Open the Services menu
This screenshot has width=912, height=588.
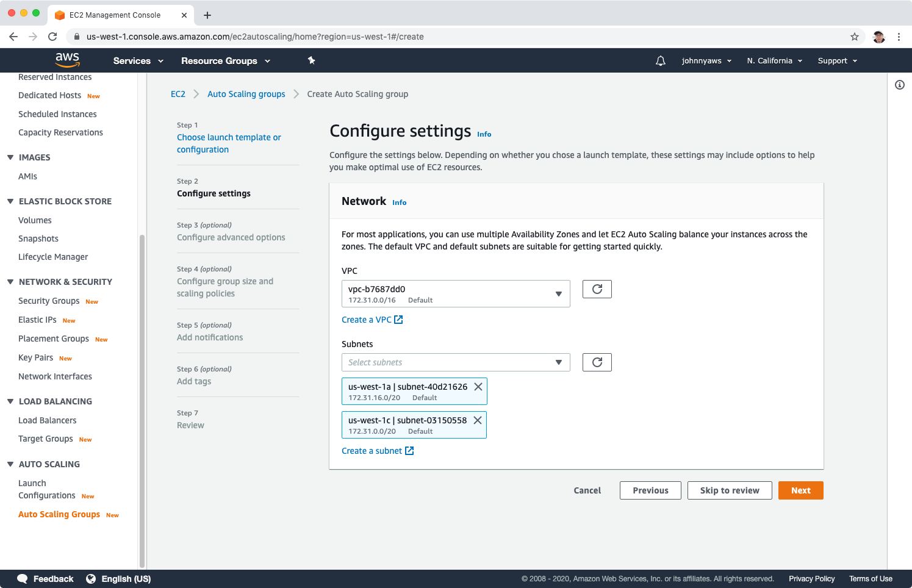pyautogui.click(x=138, y=61)
